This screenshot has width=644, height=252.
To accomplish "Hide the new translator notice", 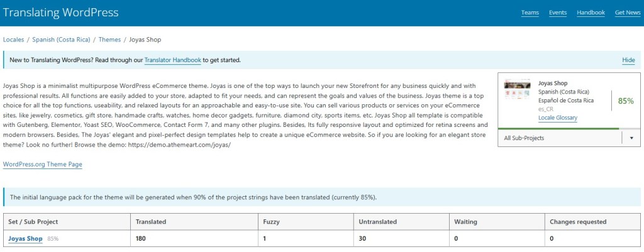I will coord(628,60).
